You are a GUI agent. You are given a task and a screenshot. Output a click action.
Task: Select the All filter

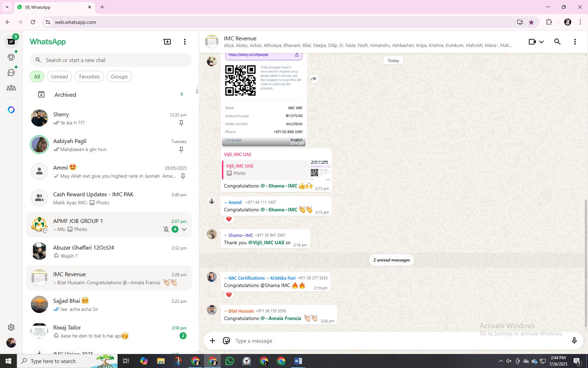click(37, 76)
